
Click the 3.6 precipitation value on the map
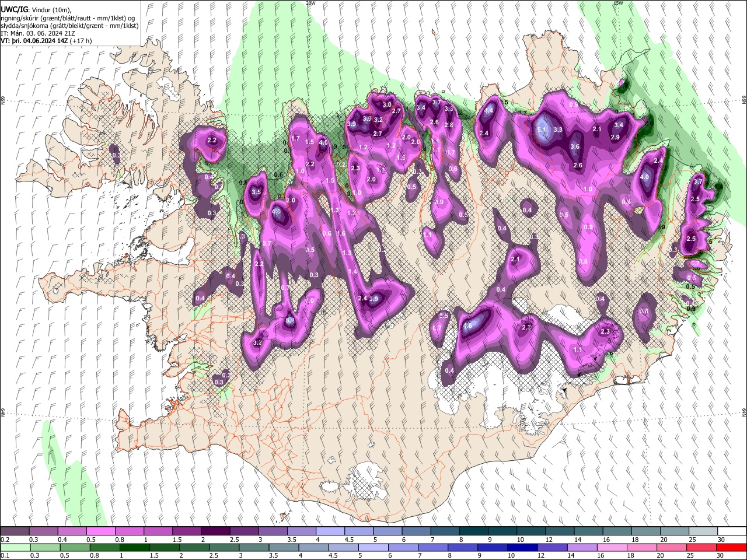point(575,146)
